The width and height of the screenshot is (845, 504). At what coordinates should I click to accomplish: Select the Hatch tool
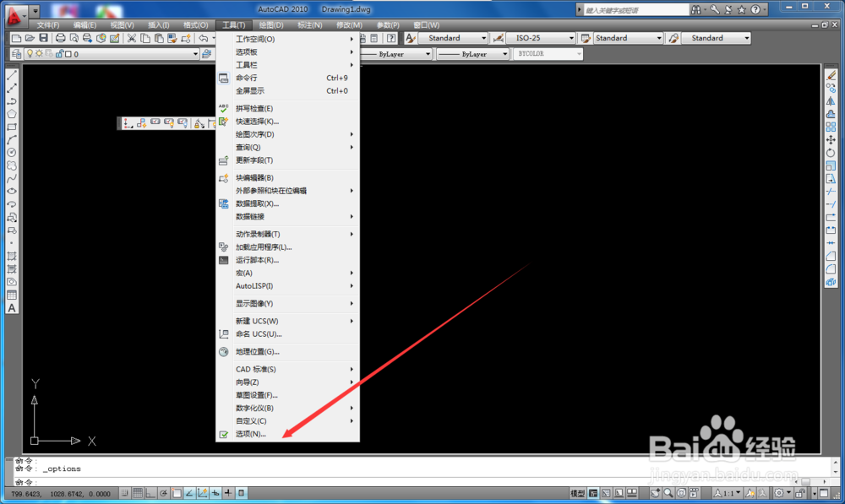[11, 257]
